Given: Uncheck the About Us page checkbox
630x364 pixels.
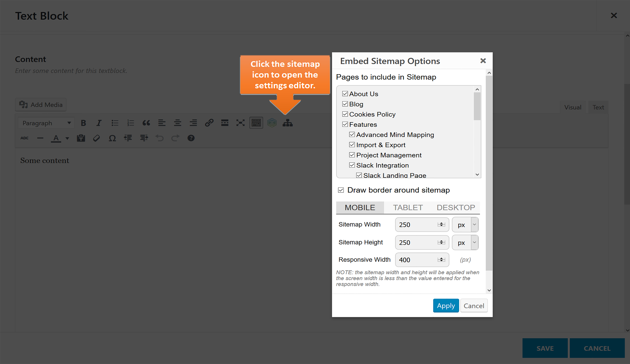Looking at the screenshot, I should [345, 94].
